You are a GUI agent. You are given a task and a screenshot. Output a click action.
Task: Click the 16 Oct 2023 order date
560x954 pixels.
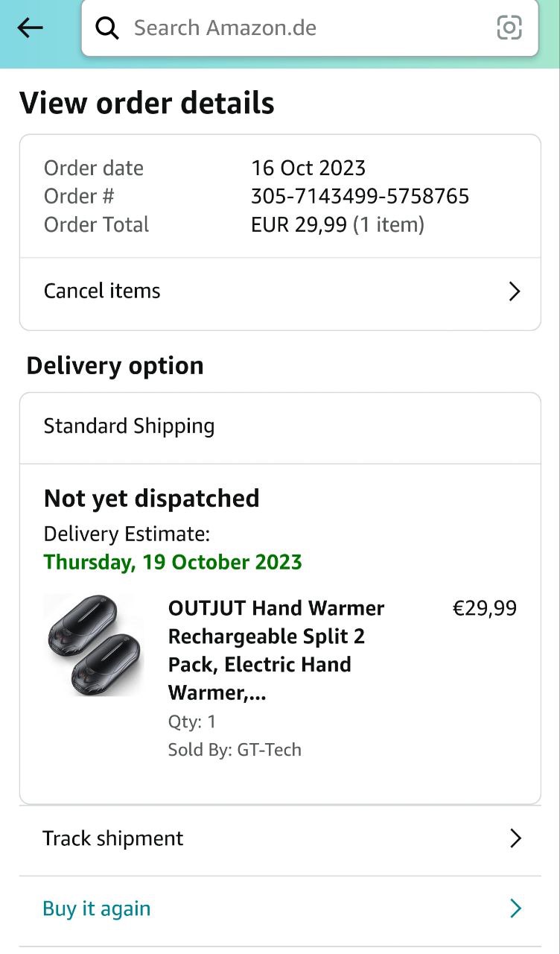(308, 168)
